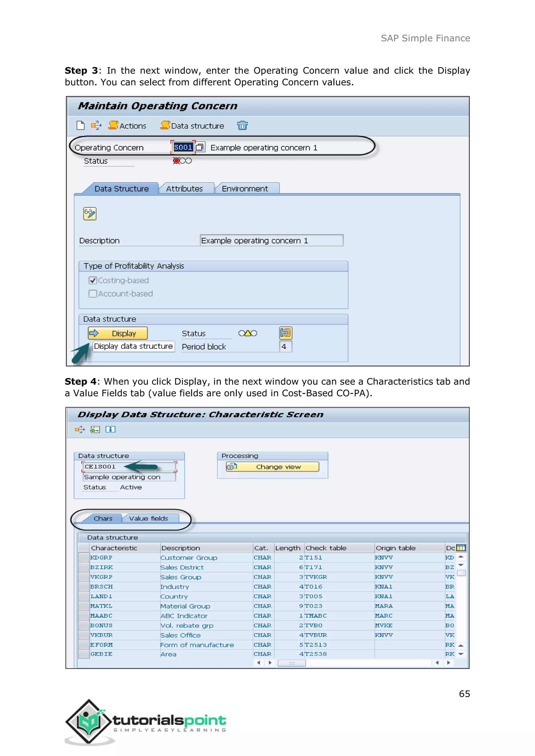Click the CE1S001 data structure field

tap(130, 466)
